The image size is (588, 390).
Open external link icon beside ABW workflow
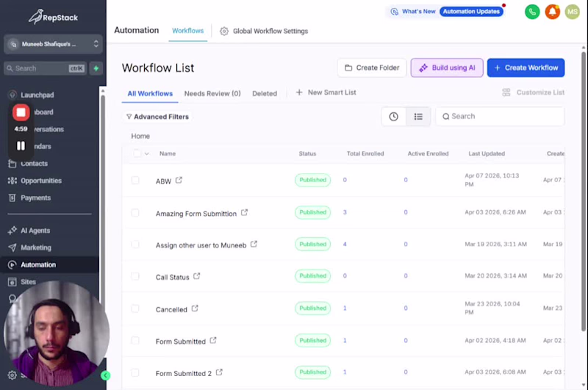point(179,180)
